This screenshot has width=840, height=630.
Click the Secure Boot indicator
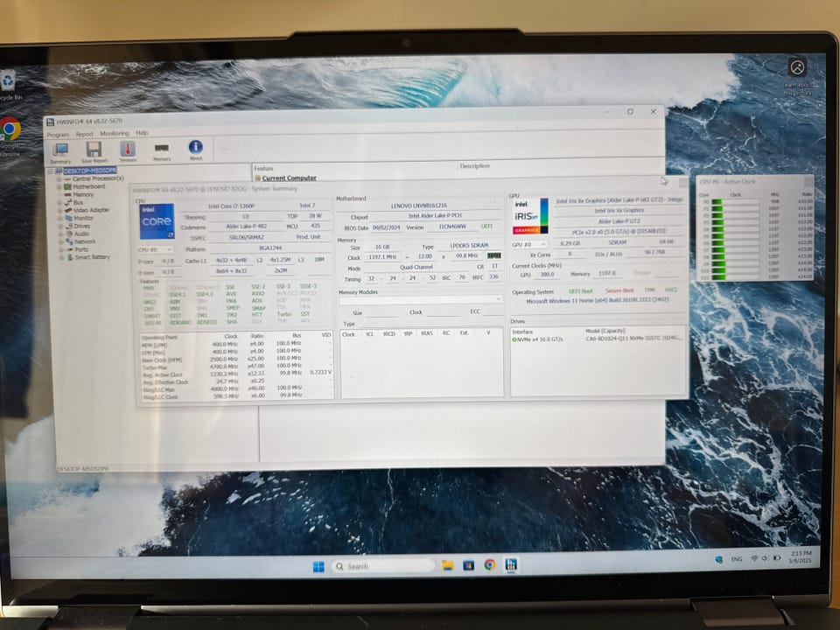click(619, 290)
